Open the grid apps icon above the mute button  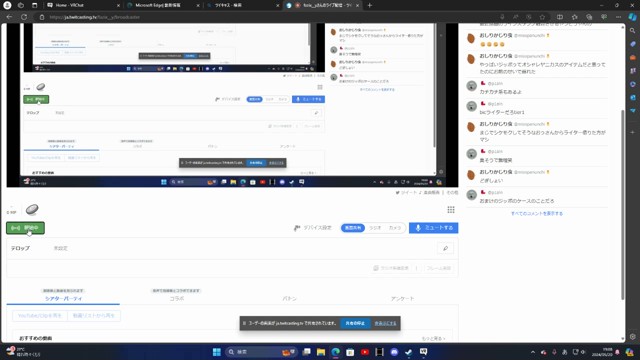[x=451, y=210]
